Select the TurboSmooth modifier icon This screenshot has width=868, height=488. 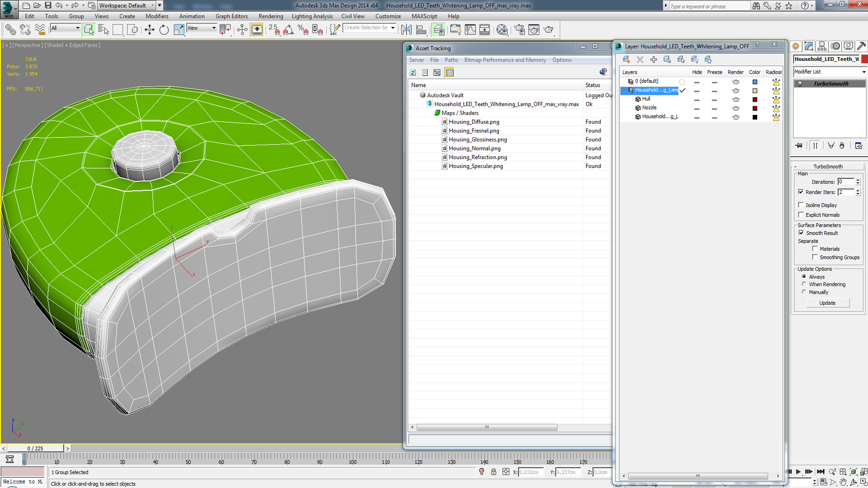click(800, 84)
